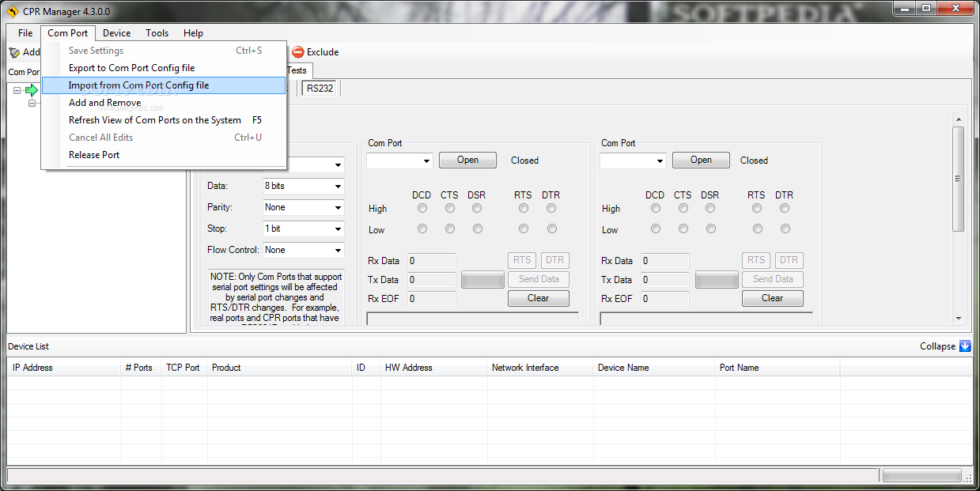Open the Device menu
The width and height of the screenshot is (980, 491).
coord(117,33)
